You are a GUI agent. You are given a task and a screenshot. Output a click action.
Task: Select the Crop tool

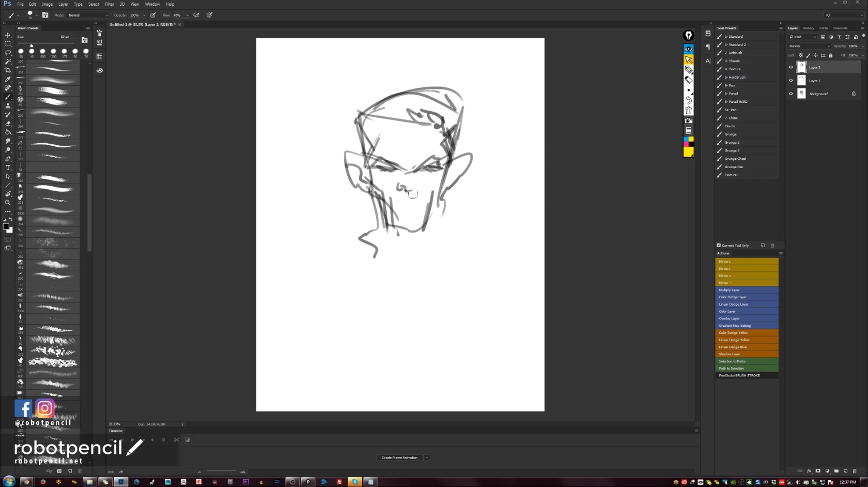click(x=8, y=70)
